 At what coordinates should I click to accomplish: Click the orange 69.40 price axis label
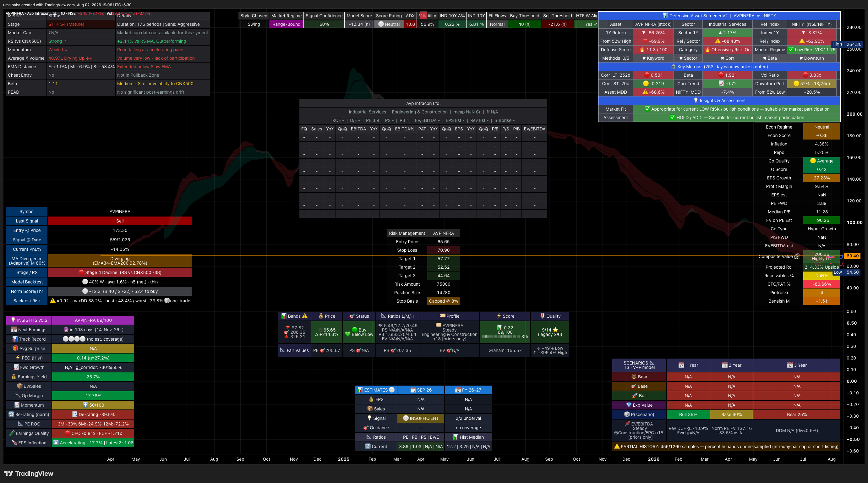coord(852,256)
